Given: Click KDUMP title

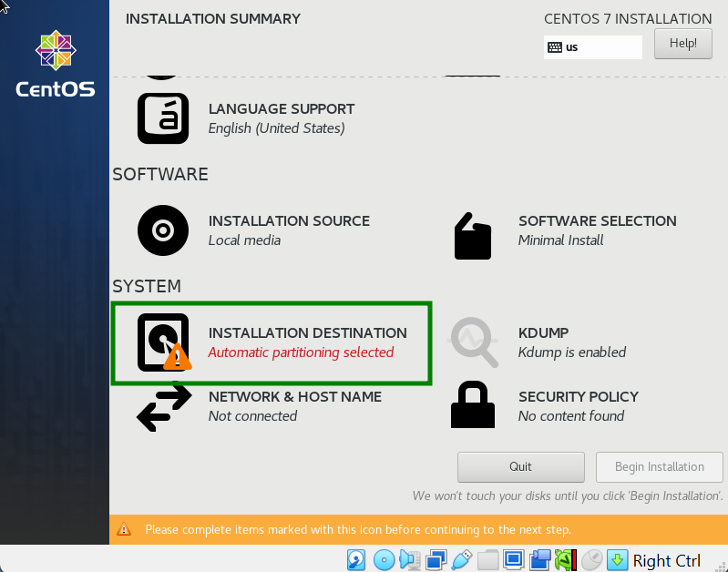Looking at the screenshot, I should click(543, 332).
